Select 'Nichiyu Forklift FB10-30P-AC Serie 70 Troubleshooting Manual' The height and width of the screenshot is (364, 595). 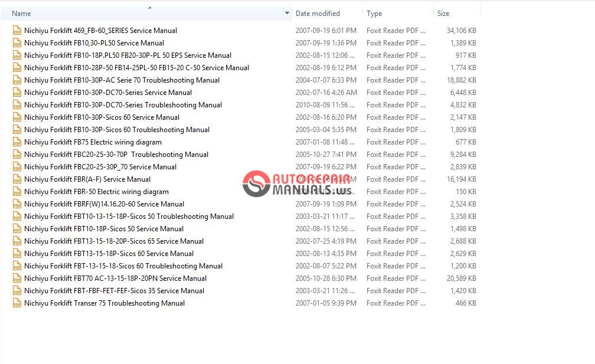tap(122, 80)
